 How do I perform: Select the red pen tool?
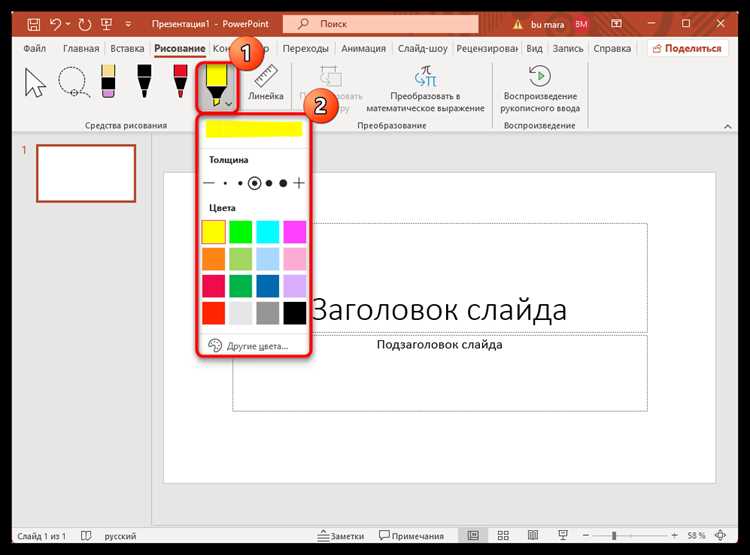click(180, 81)
